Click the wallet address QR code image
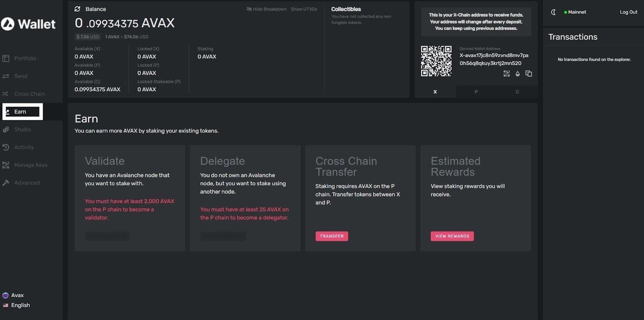The height and width of the screenshot is (320, 644). point(436,61)
